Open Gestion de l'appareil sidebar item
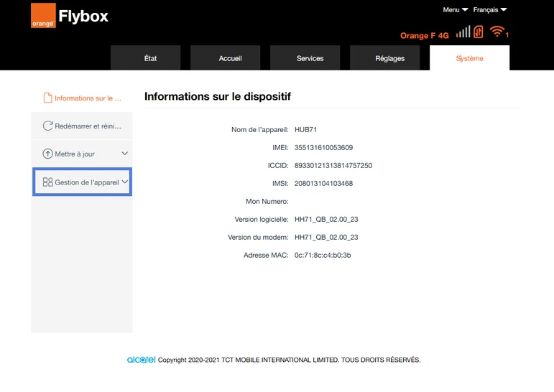Screen dimensions: 554x392 [x=83, y=182]
